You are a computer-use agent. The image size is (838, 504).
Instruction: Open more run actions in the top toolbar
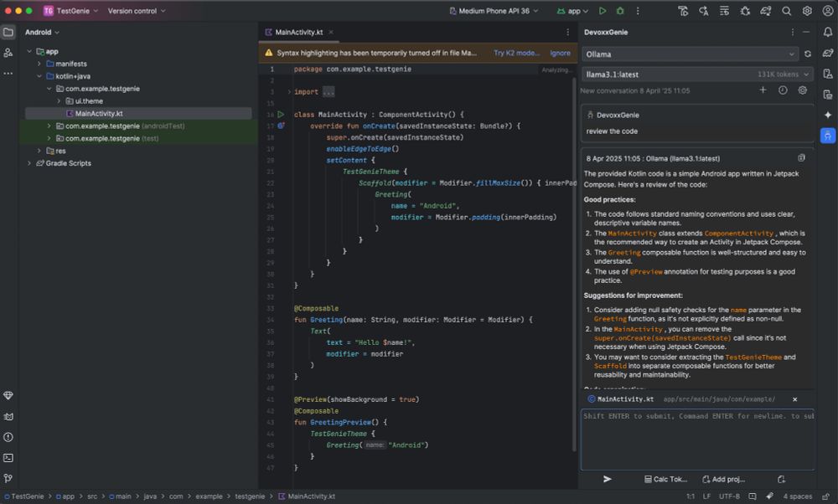tap(638, 11)
